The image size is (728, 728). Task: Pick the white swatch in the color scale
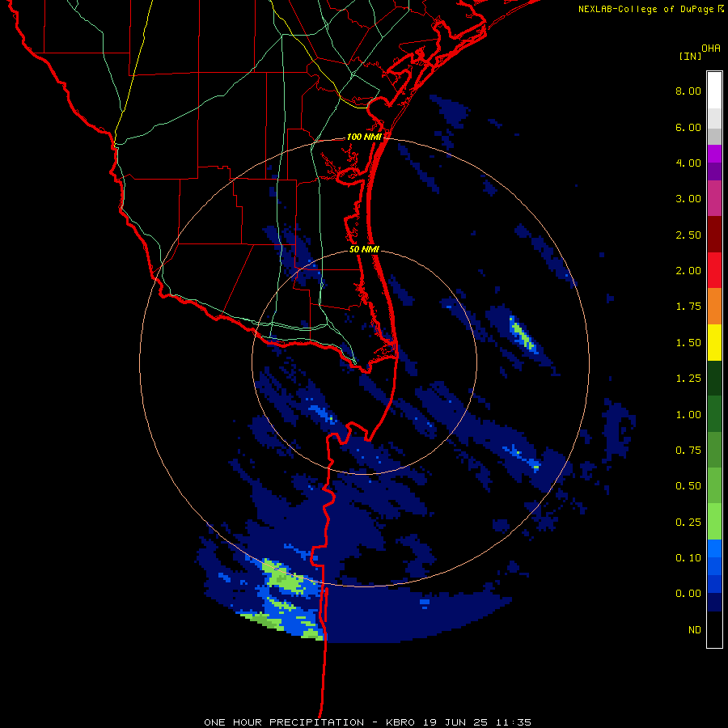point(714,91)
